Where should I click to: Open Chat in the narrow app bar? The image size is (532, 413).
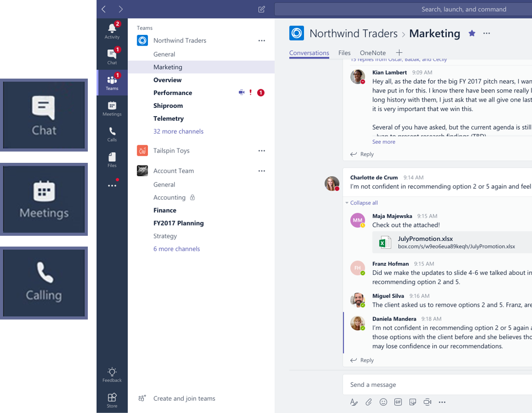pyautogui.click(x=112, y=57)
